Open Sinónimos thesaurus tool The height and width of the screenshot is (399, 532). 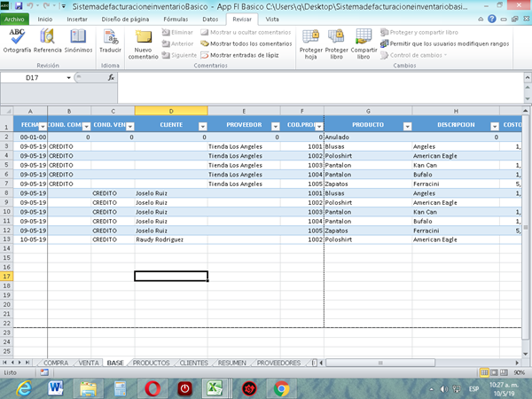[x=78, y=41]
